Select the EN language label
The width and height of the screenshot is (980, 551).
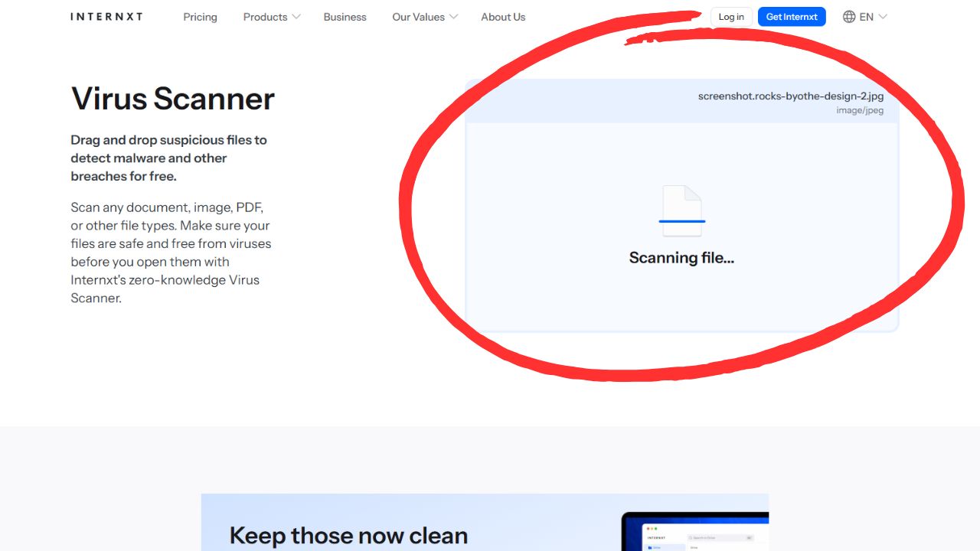point(866,17)
